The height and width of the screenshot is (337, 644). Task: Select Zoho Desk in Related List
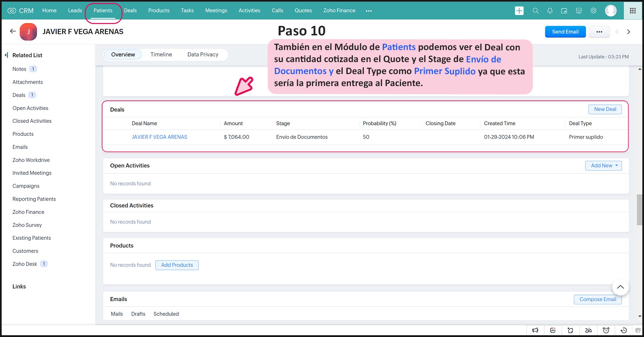click(x=25, y=264)
